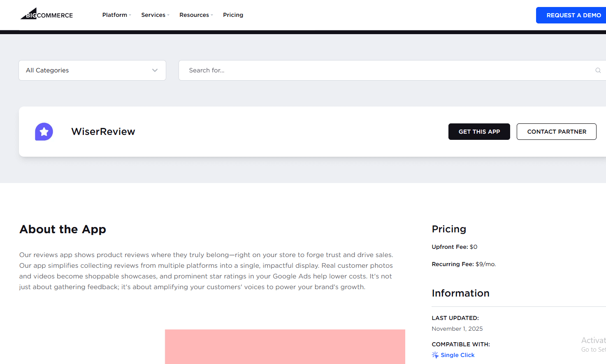Click the WiserReview purple star app icon
Viewport: 606px width, 364px height.
[x=44, y=131]
